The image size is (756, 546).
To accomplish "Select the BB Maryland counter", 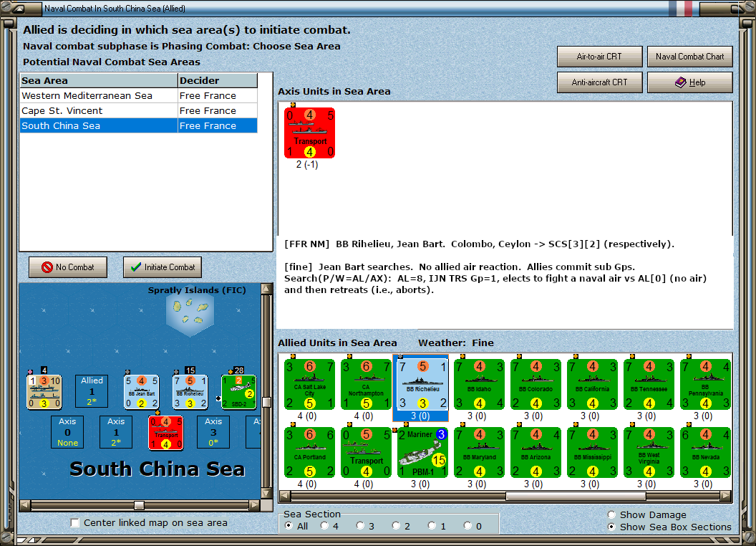I will pos(479,452).
